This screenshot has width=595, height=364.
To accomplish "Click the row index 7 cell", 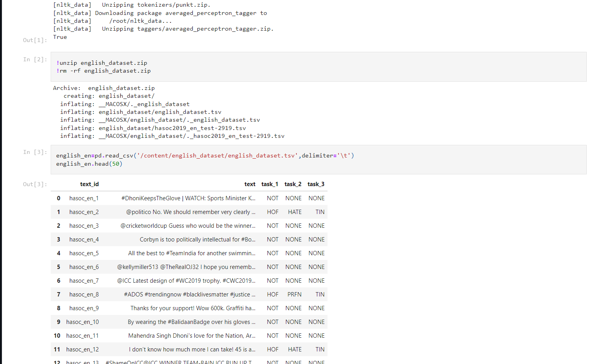I will point(59,294).
